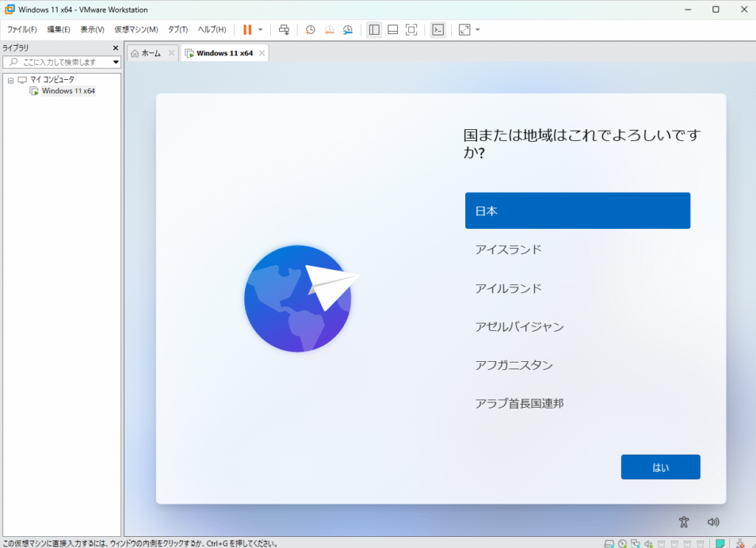The height and width of the screenshot is (548, 756).
Task: Toggle the console view button
Action: (x=438, y=30)
